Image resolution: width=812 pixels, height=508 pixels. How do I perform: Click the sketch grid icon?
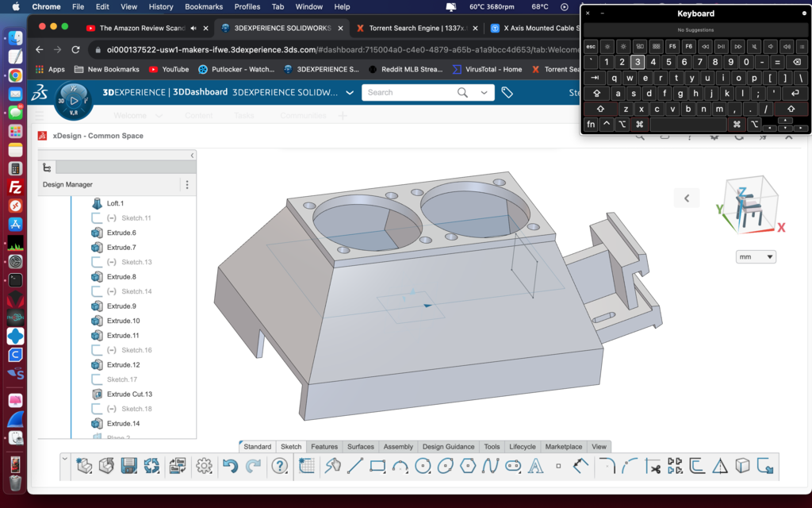point(307,465)
